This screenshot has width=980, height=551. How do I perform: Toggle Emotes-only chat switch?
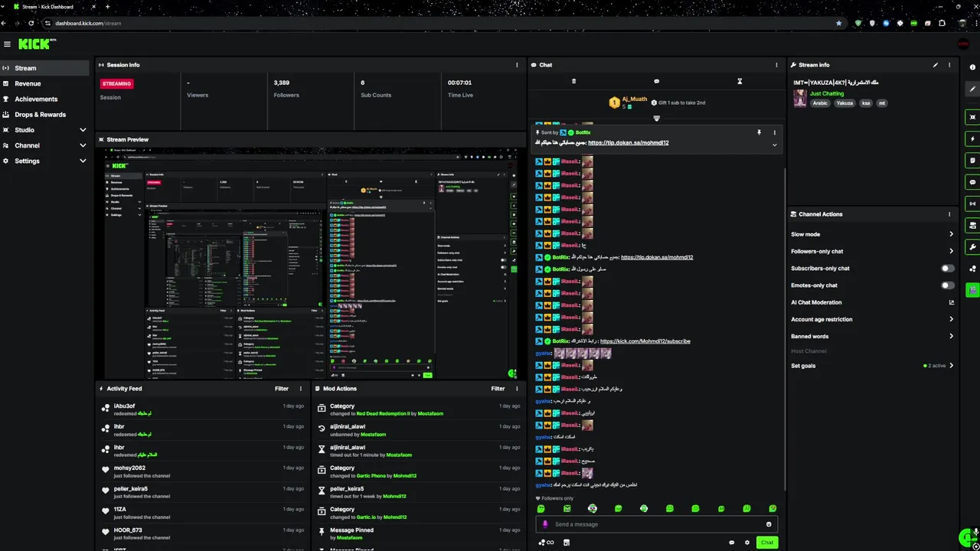(947, 285)
